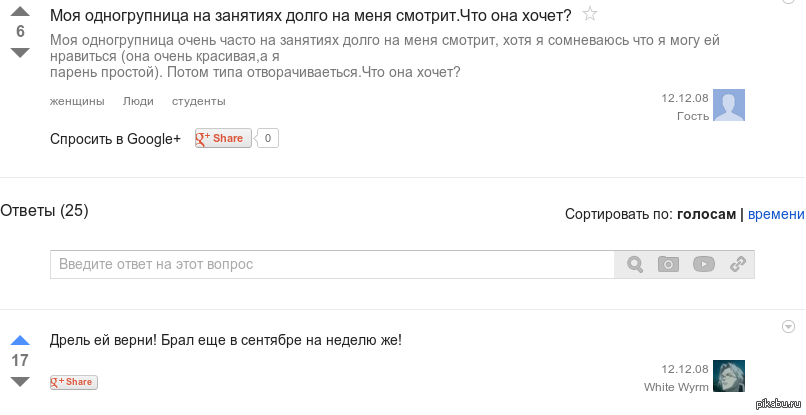Type in the answer input field
This screenshot has height=415, width=806.
point(332,264)
